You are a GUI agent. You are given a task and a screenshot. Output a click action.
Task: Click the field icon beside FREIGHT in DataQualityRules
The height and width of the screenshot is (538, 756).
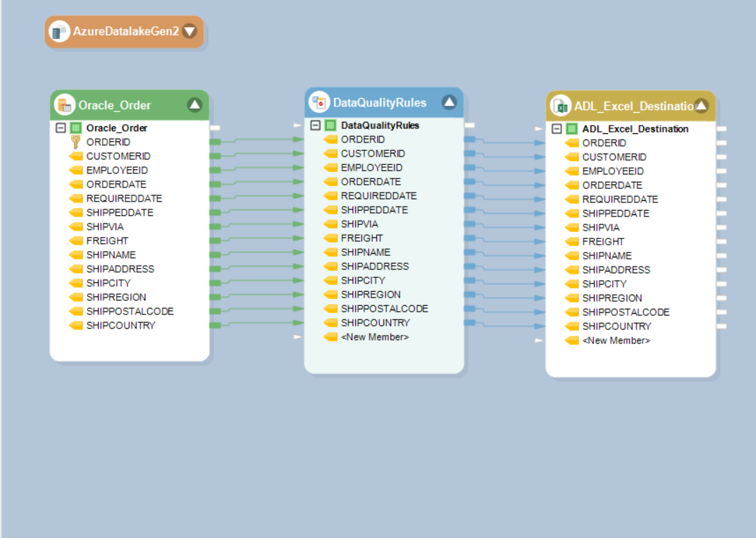tap(330, 238)
